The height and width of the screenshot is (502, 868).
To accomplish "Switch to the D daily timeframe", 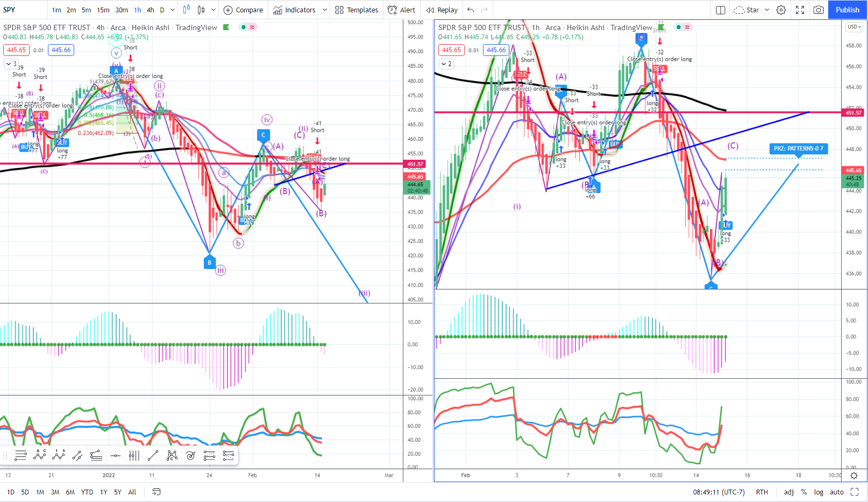I will 162,10.
